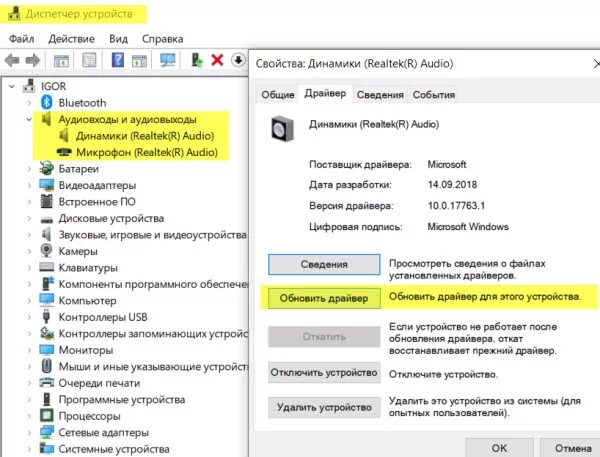Switch to the События tab
600x457 pixels.
click(x=434, y=95)
